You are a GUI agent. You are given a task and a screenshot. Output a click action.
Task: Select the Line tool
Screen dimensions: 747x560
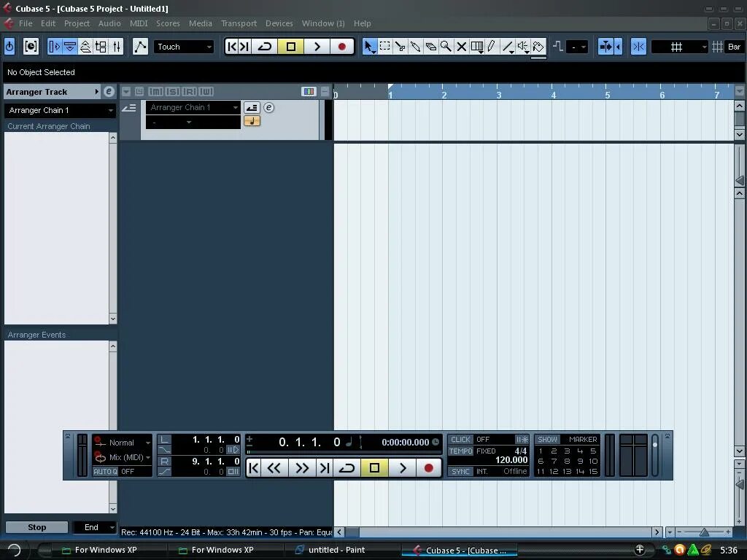point(508,47)
